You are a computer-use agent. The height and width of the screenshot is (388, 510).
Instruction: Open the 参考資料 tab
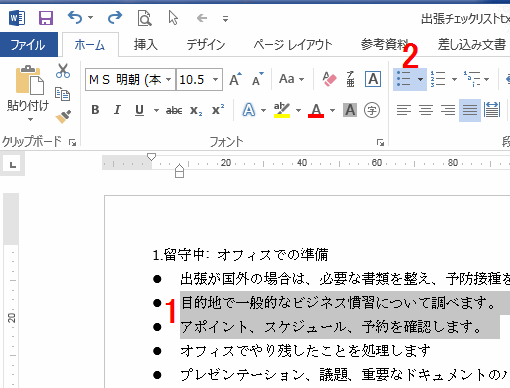pyautogui.click(x=384, y=45)
